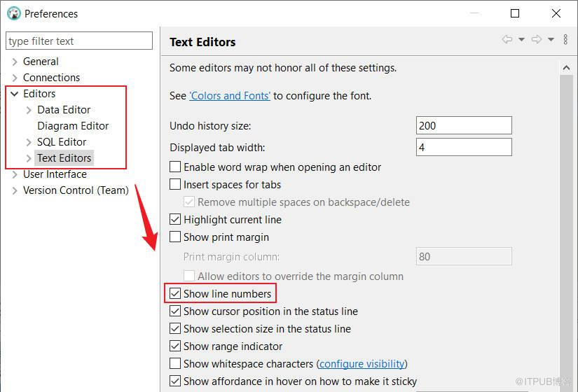Click the forward navigation arrow icon
Image resolution: width=578 pixels, height=392 pixels.
pos(536,40)
